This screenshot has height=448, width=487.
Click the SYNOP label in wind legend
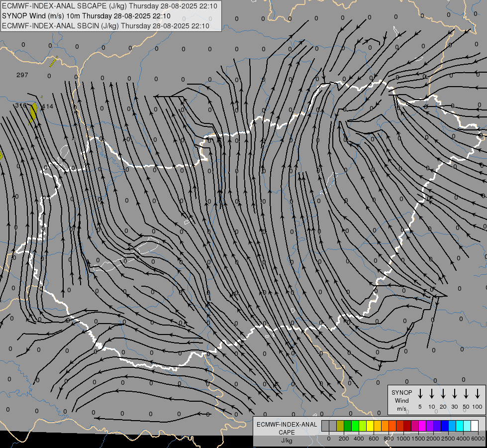coord(401,392)
